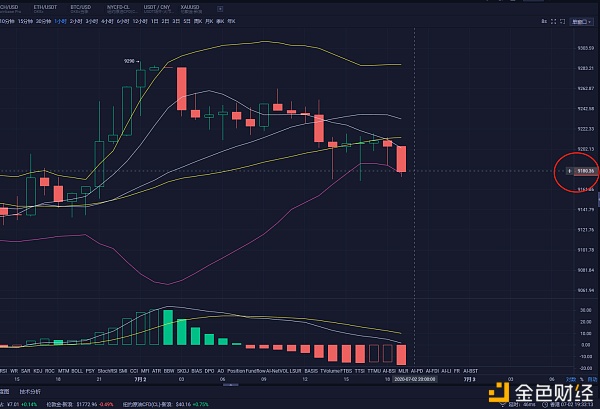
Task: Enable the SKDJ indicator
Action: click(x=183, y=371)
